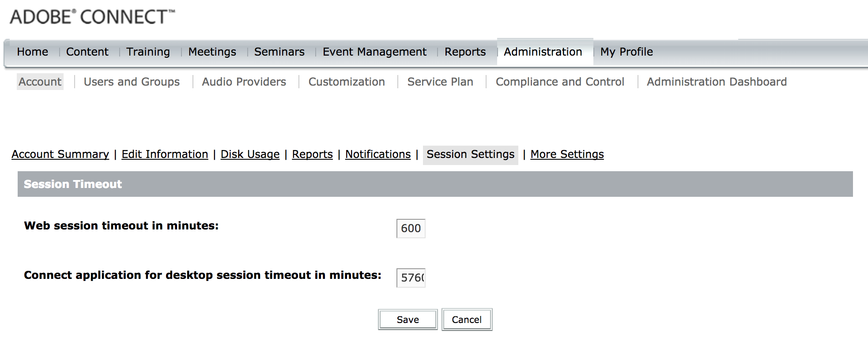This screenshot has height=338, width=868.
Task: Cancel the session timeout changes
Action: tap(467, 319)
